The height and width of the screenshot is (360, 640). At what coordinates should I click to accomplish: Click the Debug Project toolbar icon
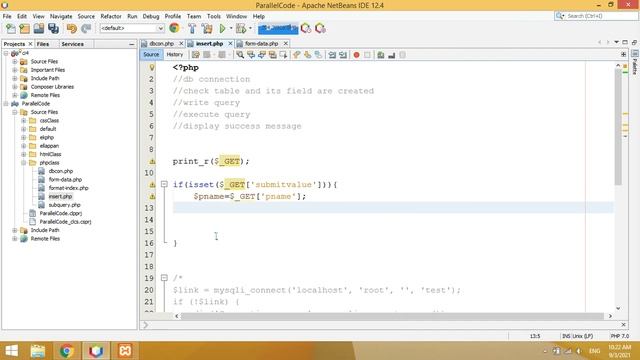241,28
